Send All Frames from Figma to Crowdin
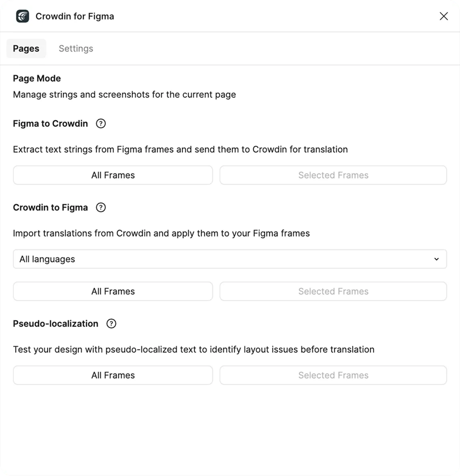The image size is (460, 476). 113,175
